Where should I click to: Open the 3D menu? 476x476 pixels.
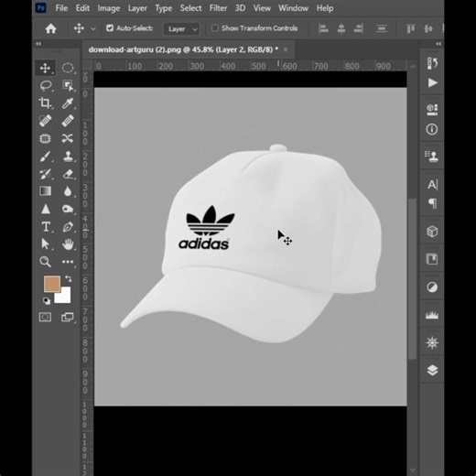click(240, 8)
